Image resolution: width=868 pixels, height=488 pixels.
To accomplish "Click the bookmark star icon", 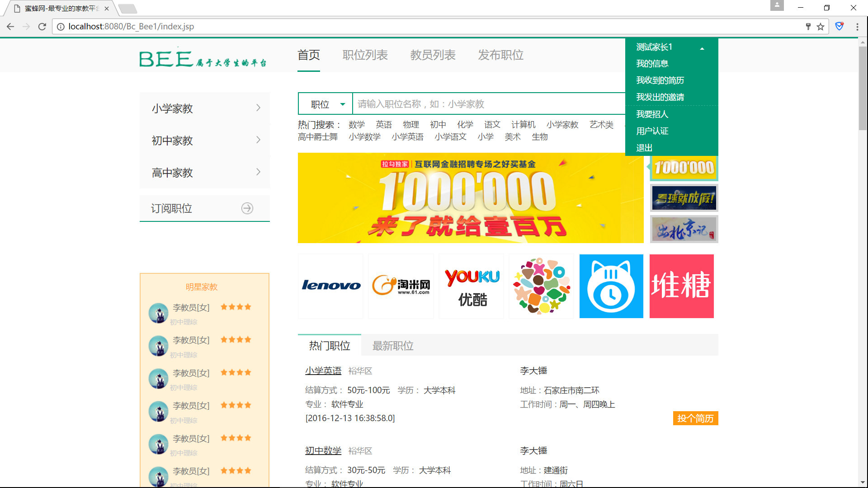I will [x=821, y=27].
